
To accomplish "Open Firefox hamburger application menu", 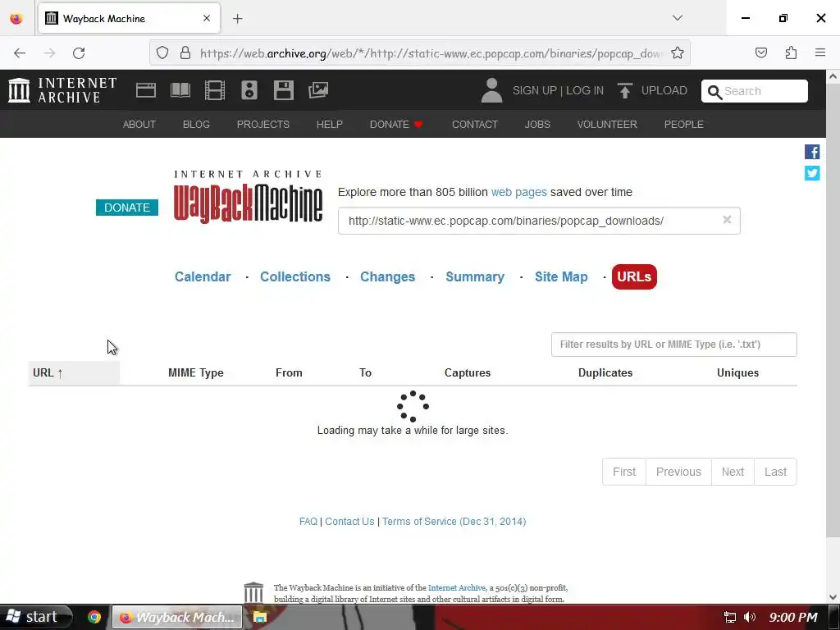I will [820, 52].
